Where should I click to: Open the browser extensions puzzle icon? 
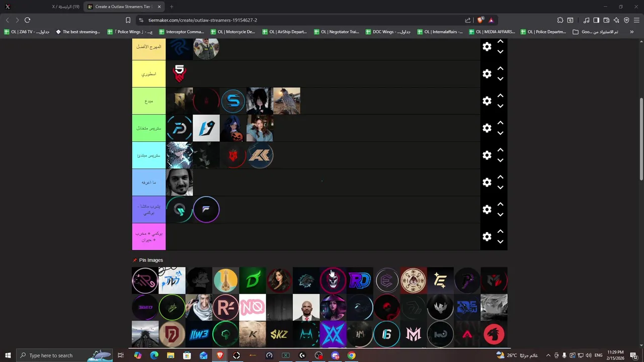tap(560, 20)
